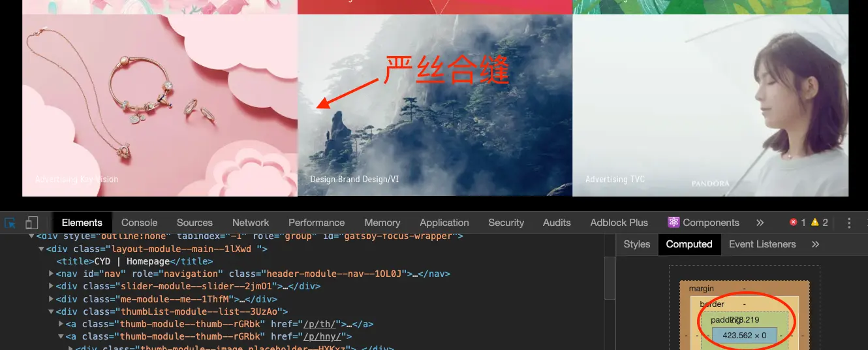This screenshot has width=868, height=350.
Task: Expand the anchor with href /p/th/
Action: [61, 324]
